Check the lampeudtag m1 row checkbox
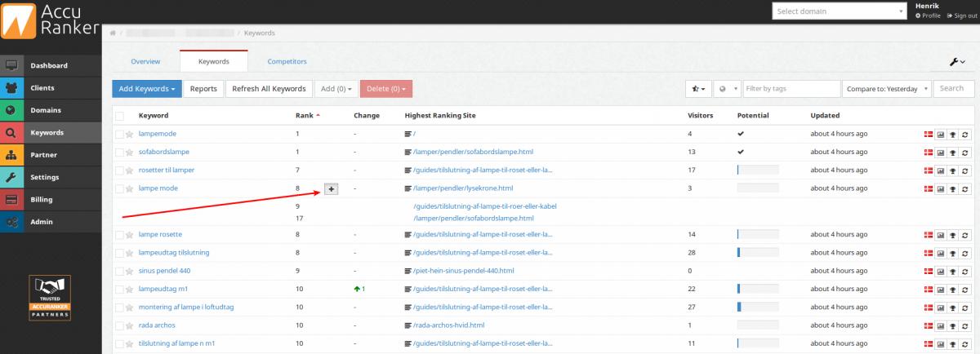Screen dimensions: 980x354 (x=119, y=289)
